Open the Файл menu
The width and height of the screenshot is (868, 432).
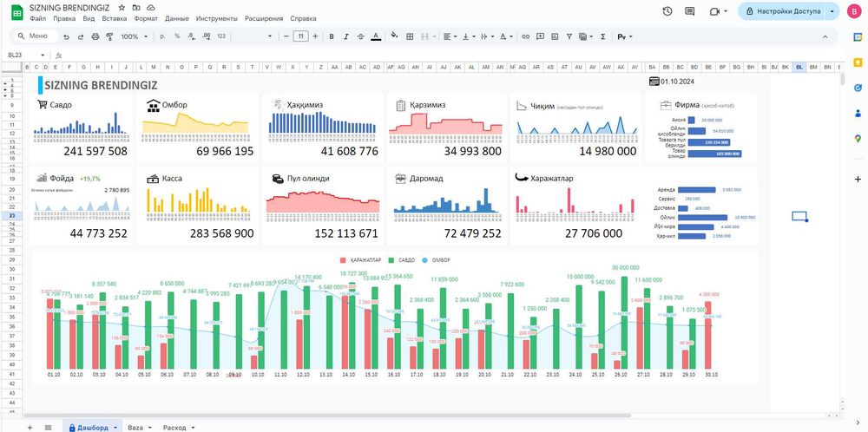point(38,18)
